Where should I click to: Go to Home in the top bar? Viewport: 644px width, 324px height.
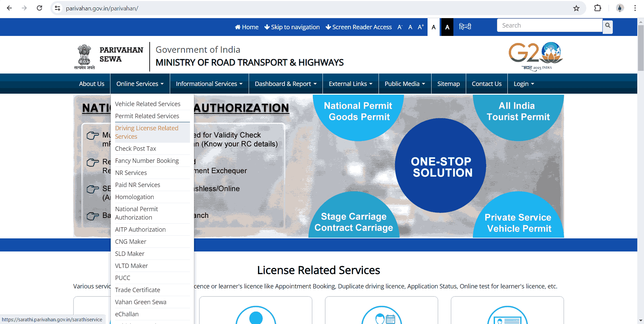pyautogui.click(x=247, y=27)
